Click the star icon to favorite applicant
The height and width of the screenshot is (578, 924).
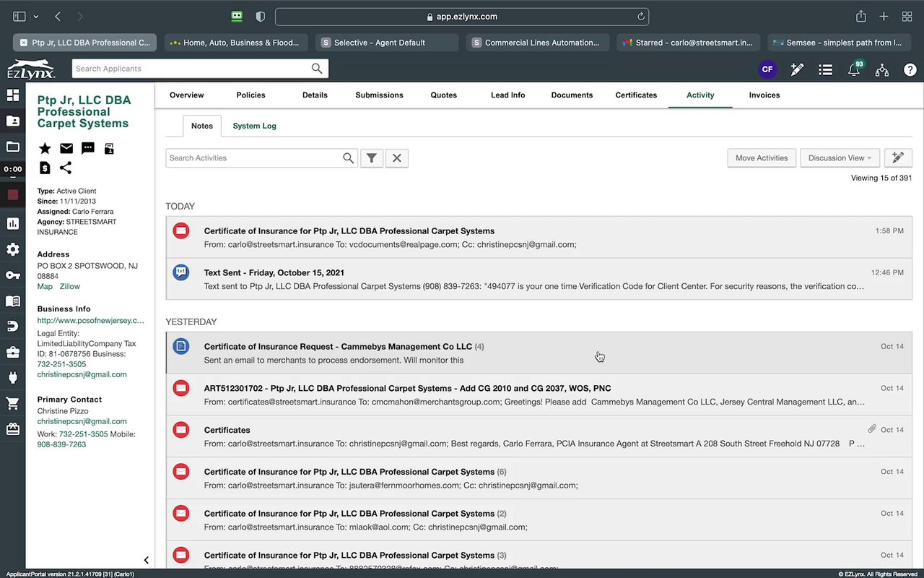(45, 149)
